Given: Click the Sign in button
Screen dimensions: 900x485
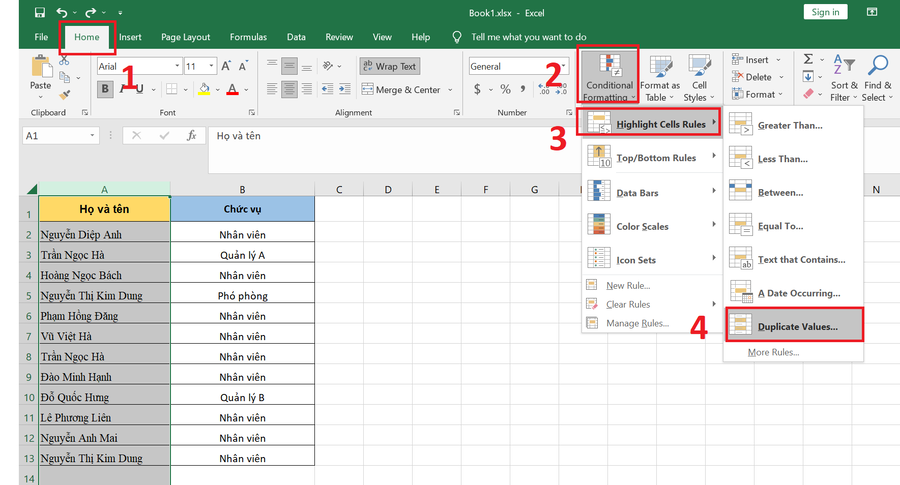Looking at the screenshot, I should (825, 12).
